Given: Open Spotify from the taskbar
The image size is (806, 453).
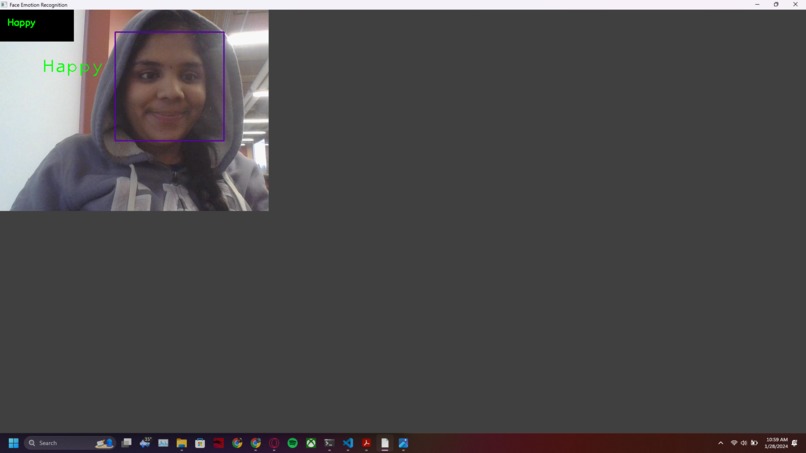Looking at the screenshot, I should (292, 443).
